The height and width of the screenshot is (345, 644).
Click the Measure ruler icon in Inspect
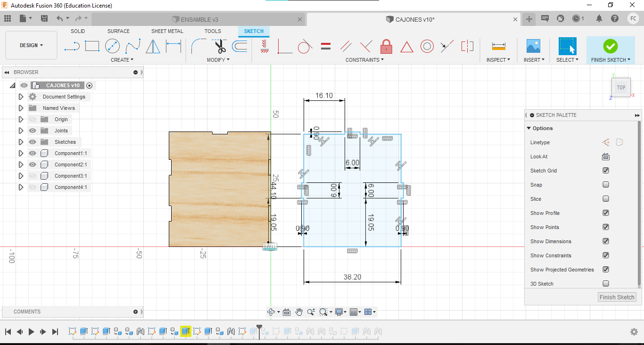point(498,46)
